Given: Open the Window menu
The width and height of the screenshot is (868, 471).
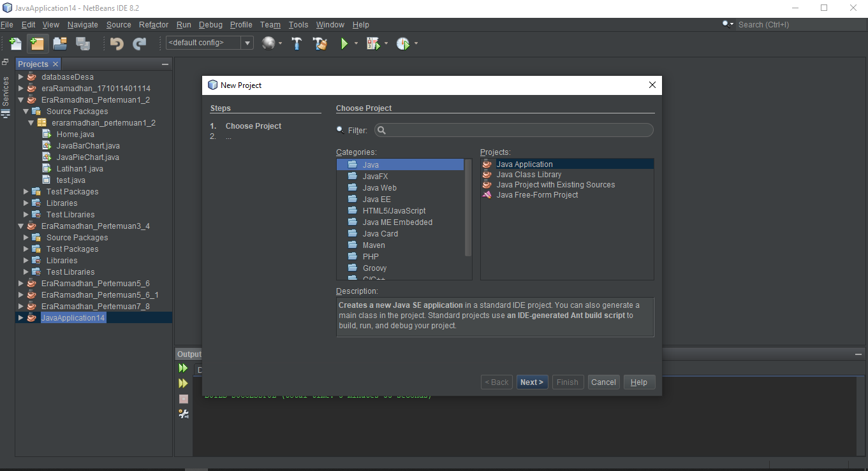Looking at the screenshot, I should point(330,25).
